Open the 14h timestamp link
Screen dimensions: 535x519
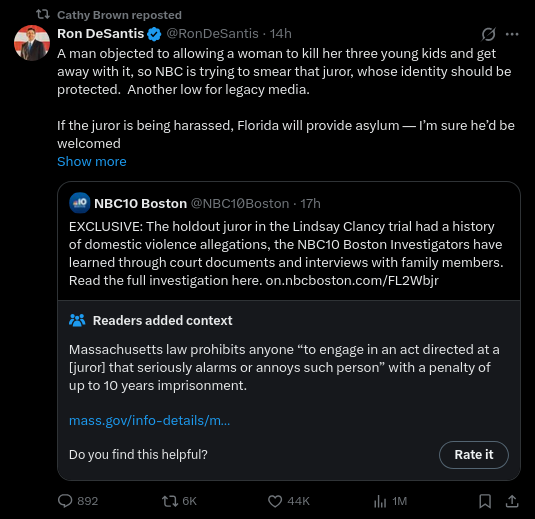pyautogui.click(x=280, y=34)
